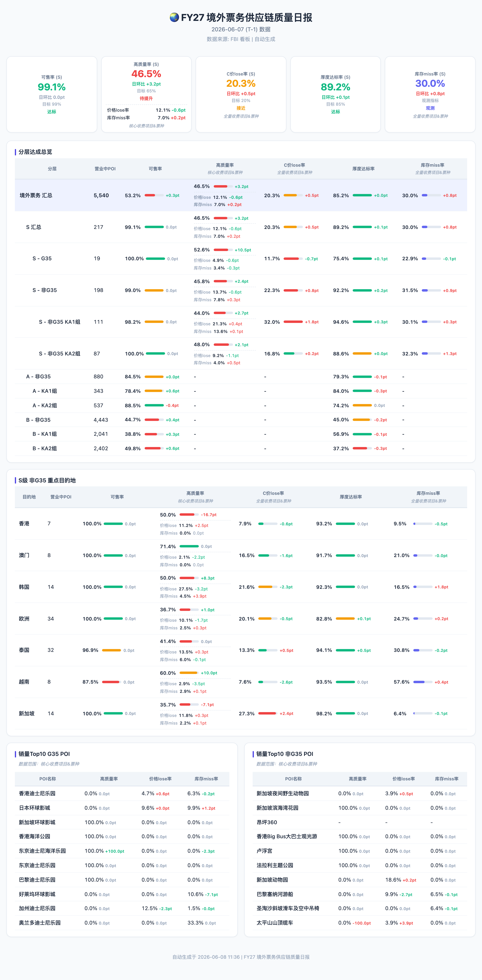Expand the S - 非G35 tier row
This screenshot has height=980, width=482.
(241, 290)
